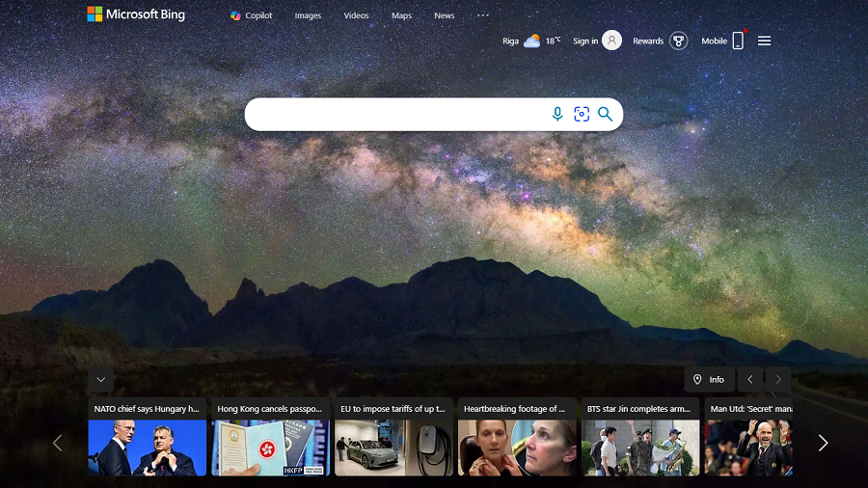
Task: Collapse news feed with down chevron
Action: (x=100, y=379)
